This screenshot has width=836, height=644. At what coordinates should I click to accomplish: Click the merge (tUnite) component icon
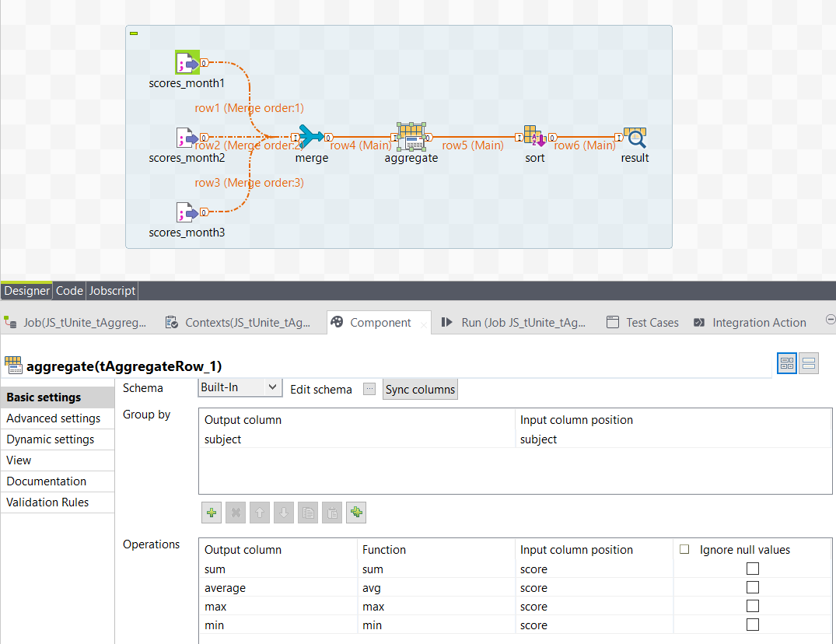[311, 138]
